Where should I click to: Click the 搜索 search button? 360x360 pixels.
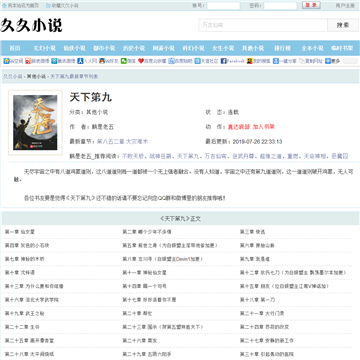coord(343,25)
